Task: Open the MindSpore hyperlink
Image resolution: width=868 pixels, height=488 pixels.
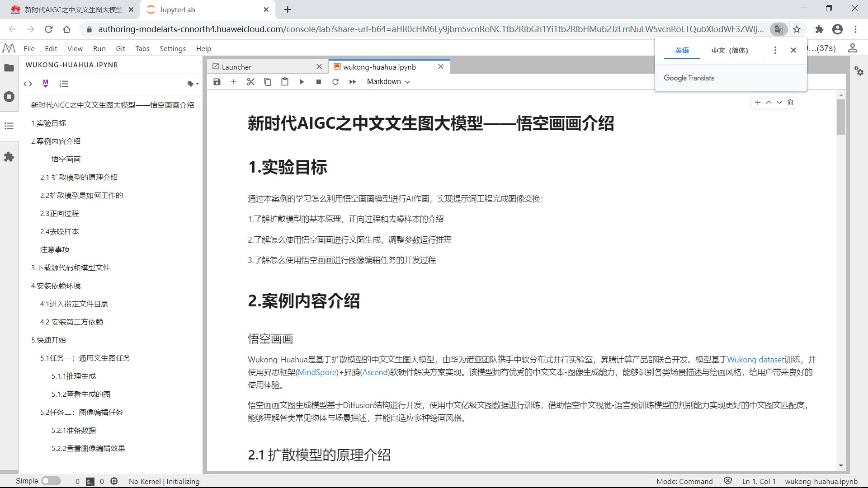Action: pos(317,372)
